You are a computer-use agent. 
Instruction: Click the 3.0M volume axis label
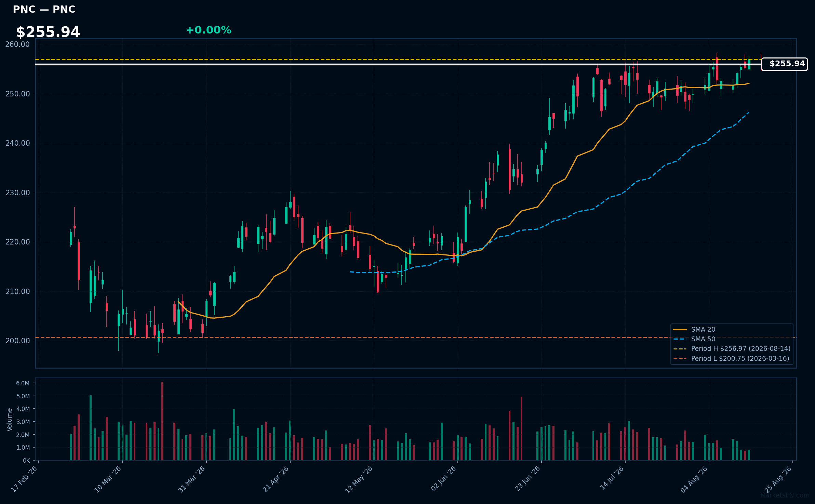[x=23, y=422]
